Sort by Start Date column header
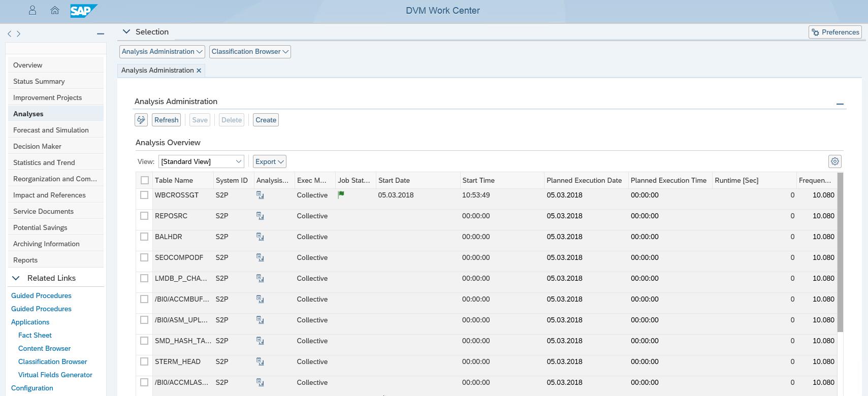The width and height of the screenshot is (868, 396). pos(418,180)
